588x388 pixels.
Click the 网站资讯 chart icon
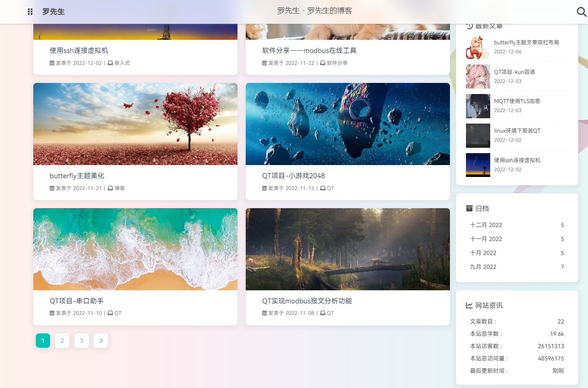click(469, 305)
